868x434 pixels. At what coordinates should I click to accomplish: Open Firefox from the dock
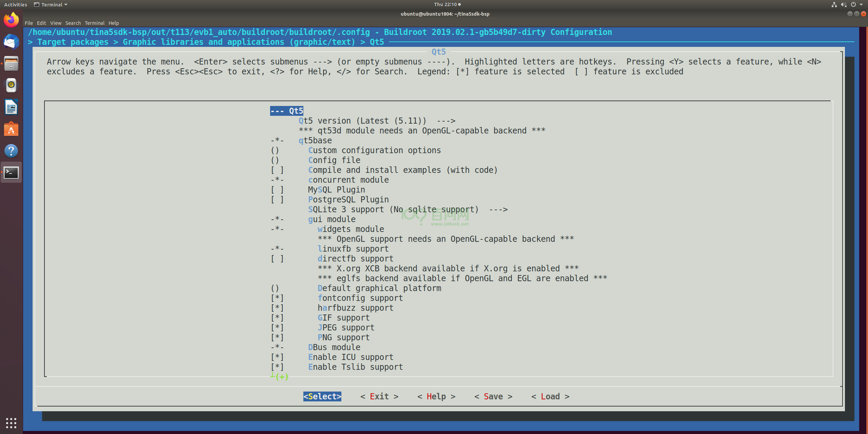[11, 20]
